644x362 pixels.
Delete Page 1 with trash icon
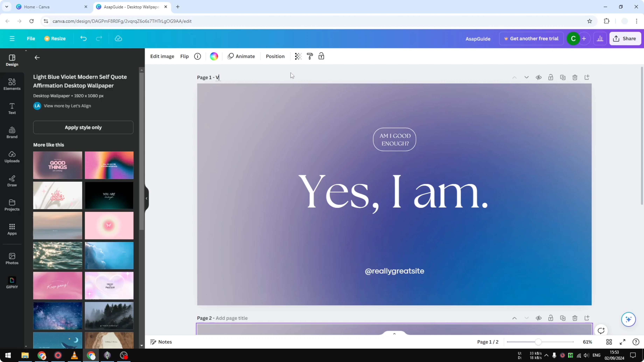(575, 77)
